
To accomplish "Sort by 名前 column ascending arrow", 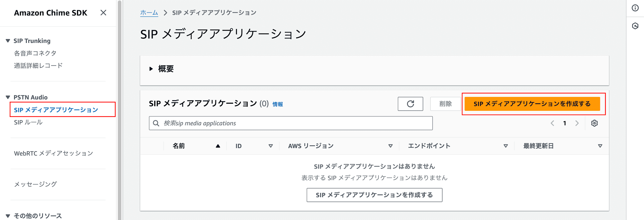I will [218, 146].
